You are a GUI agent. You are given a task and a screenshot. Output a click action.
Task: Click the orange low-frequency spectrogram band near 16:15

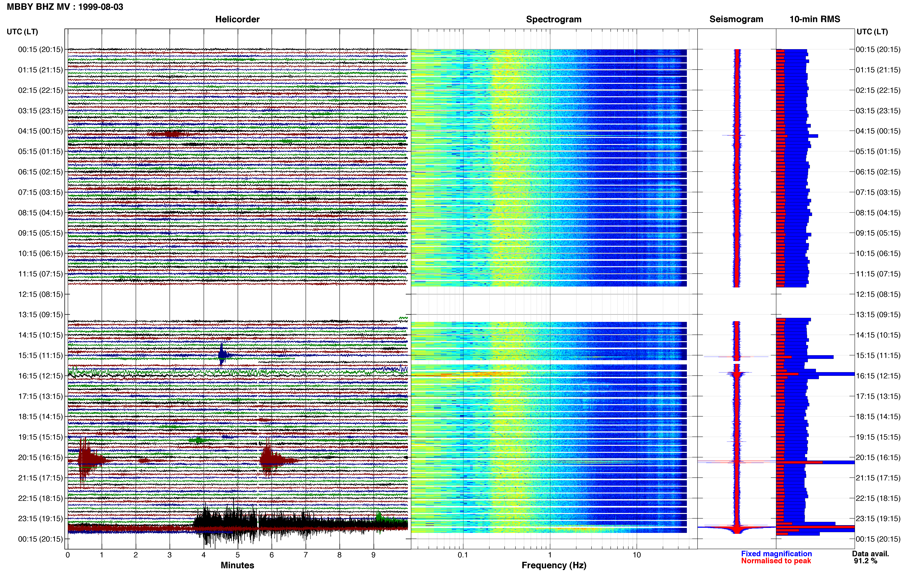[476, 374]
